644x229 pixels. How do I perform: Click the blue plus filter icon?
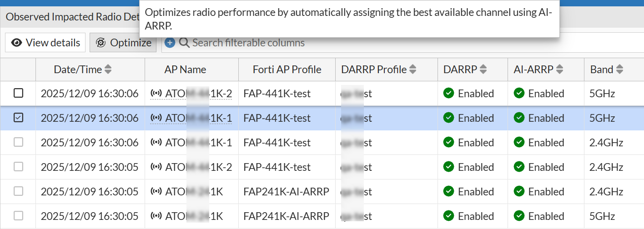click(170, 43)
